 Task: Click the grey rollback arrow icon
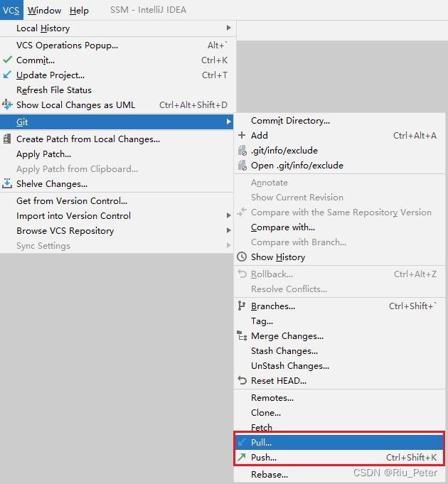[242, 274]
